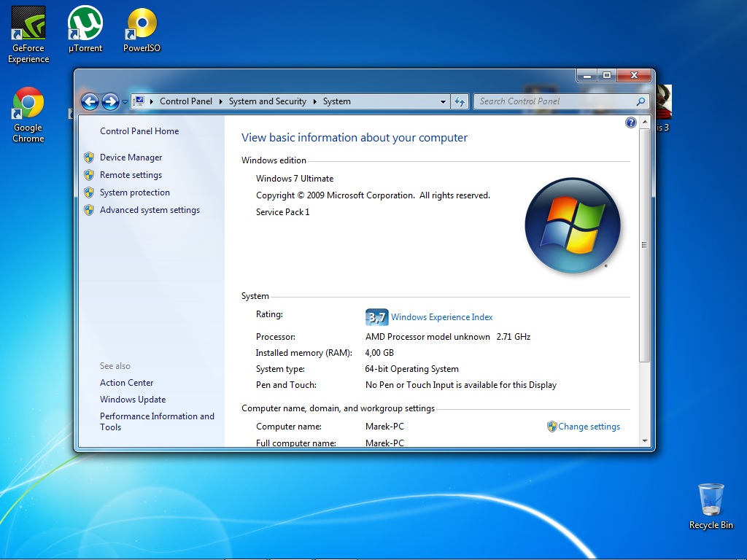Go to Control Panel in the breadcrumb
The height and width of the screenshot is (560, 747).
tap(186, 101)
